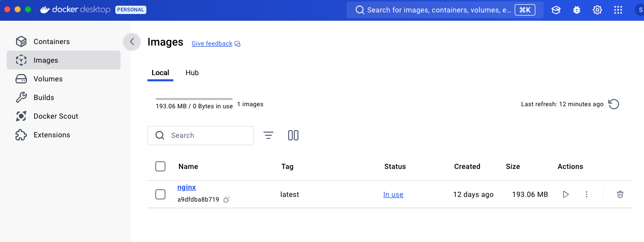
Task: Click the "193.06 MB" size cell
Action: coord(530,195)
